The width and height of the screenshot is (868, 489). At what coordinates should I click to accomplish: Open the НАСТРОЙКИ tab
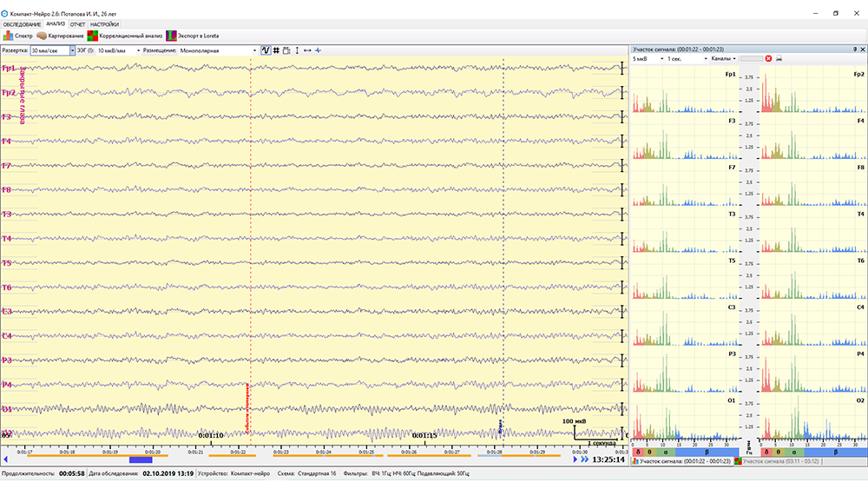coord(104,24)
